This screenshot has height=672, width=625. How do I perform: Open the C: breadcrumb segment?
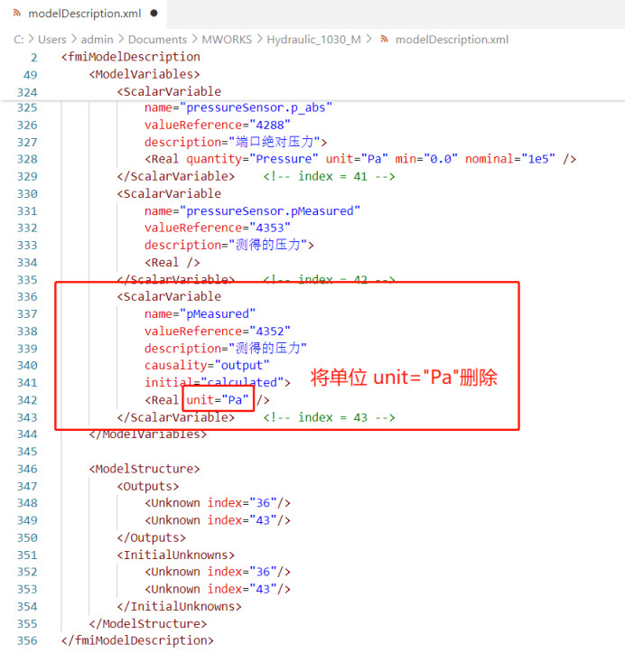coord(18,40)
